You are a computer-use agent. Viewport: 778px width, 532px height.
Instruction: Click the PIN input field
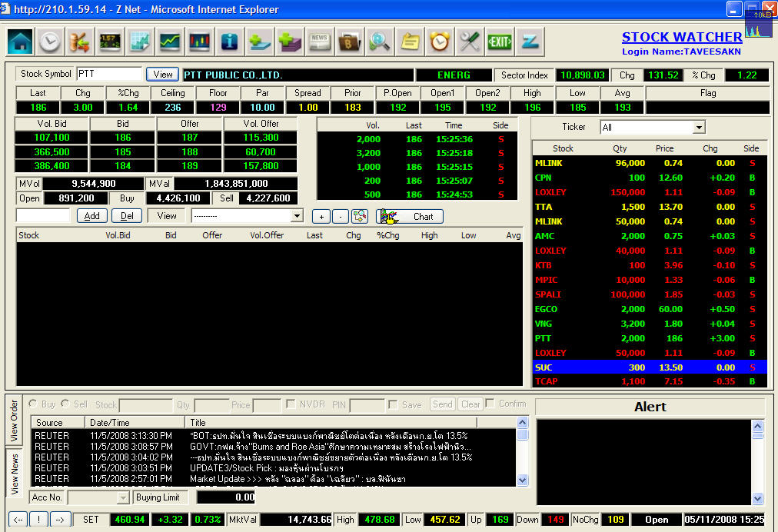(367, 405)
